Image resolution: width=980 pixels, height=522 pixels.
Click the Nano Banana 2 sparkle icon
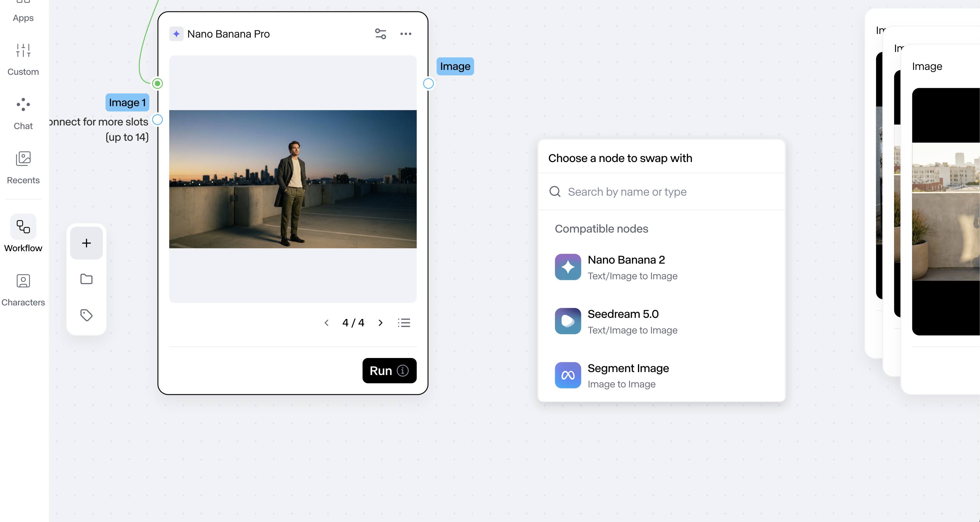pyautogui.click(x=568, y=267)
